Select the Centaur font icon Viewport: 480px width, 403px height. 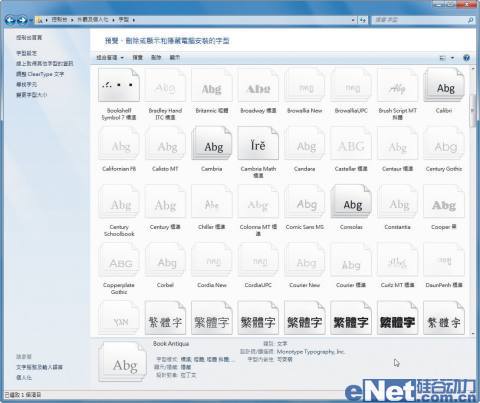[397, 143]
